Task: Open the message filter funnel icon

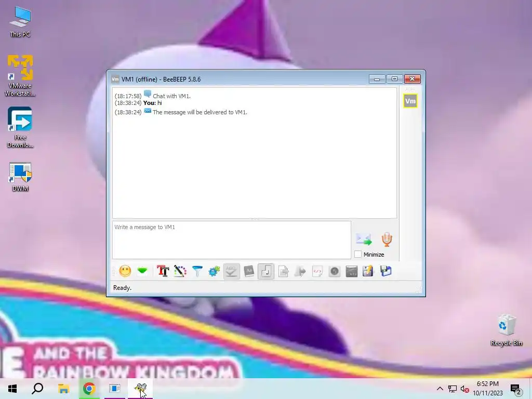Action: coord(197,271)
